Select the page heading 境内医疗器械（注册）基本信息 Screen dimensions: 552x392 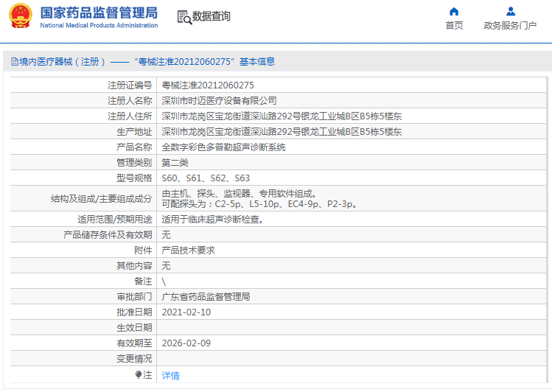pyautogui.click(x=143, y=62)
